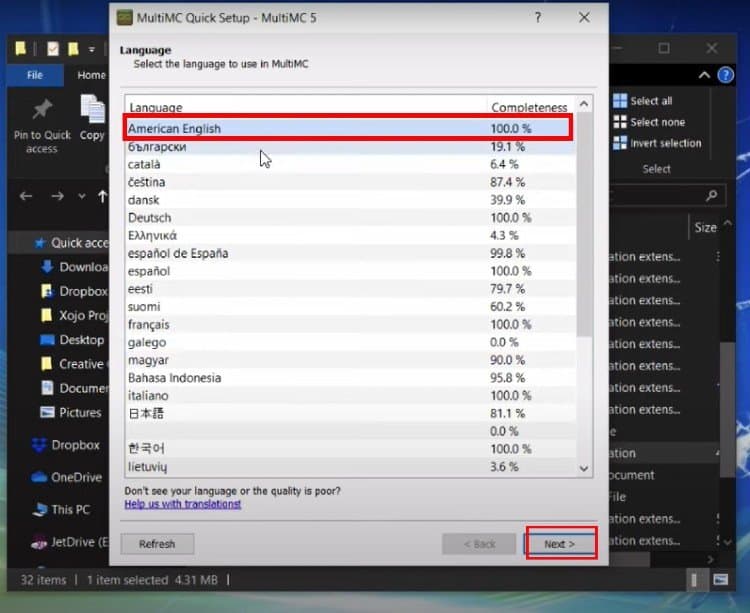
Task: Select the български language row
Action: tap(351, 146)
